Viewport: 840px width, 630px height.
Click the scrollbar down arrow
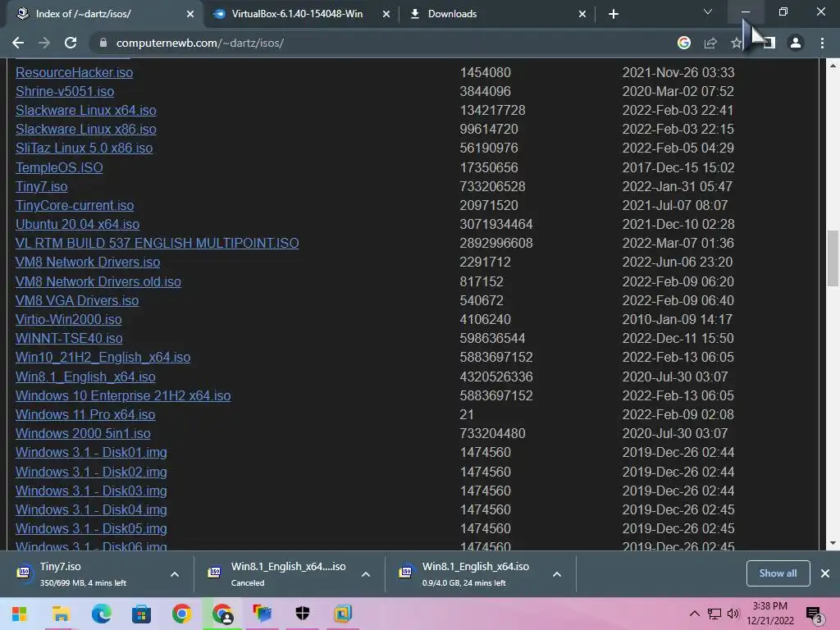click(x=833, y=543)
